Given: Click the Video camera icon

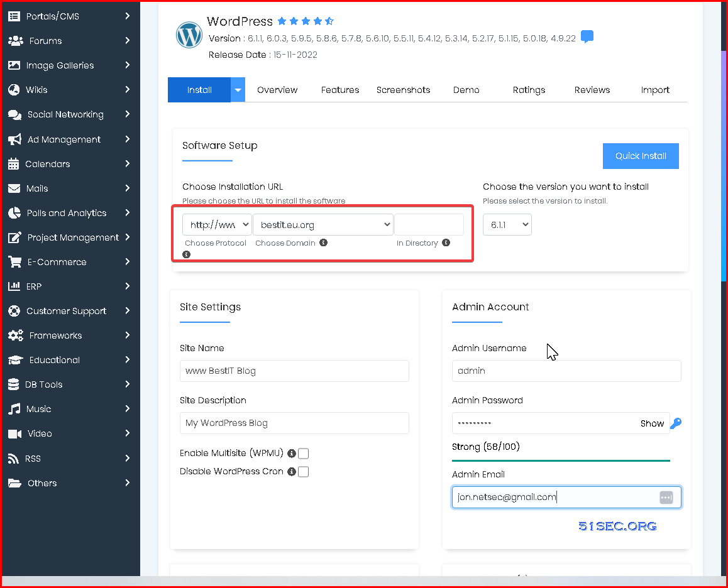Looking at the screenshot, I should (15, 433).
